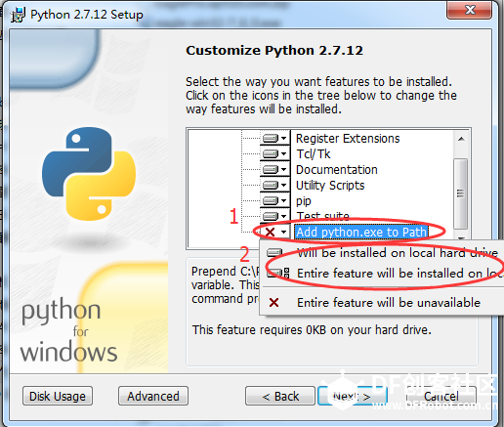
Task: Open the dropdown arrow next to the Test suite icon
Action: [x=284, y=216]
